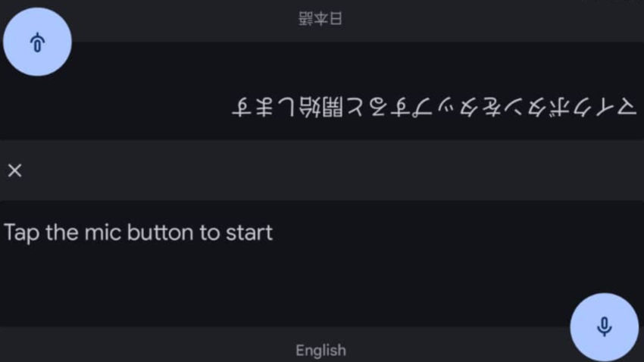
Task: Exit the face-to-face translation screen
Action: click(15, 170)
